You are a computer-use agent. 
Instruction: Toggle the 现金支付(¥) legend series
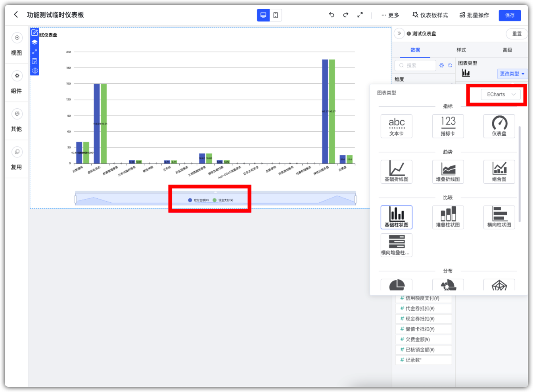click(223, 200)
